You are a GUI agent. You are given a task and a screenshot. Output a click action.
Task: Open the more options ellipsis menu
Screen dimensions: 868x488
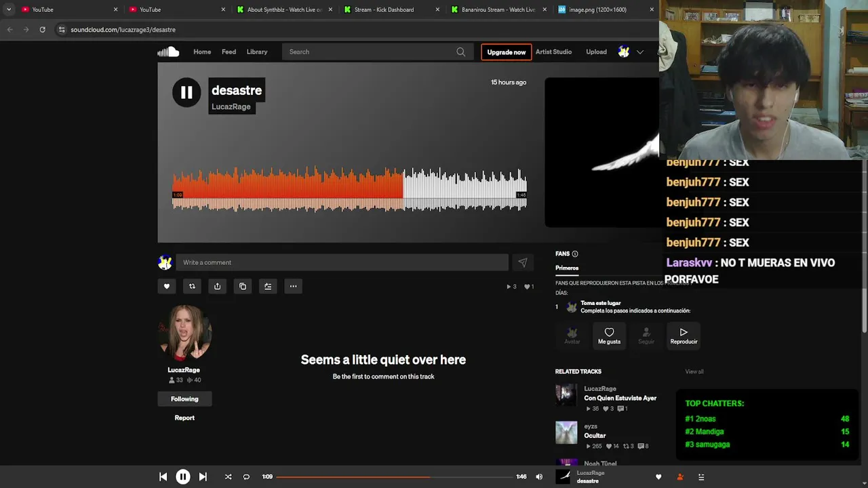(x=293, y=286)
